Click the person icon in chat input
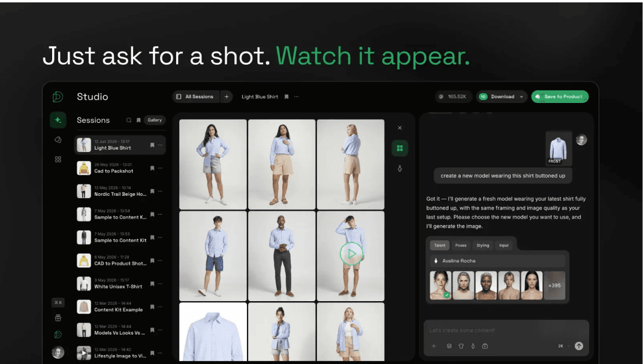The image size is (643, 364). pos(473,346)
